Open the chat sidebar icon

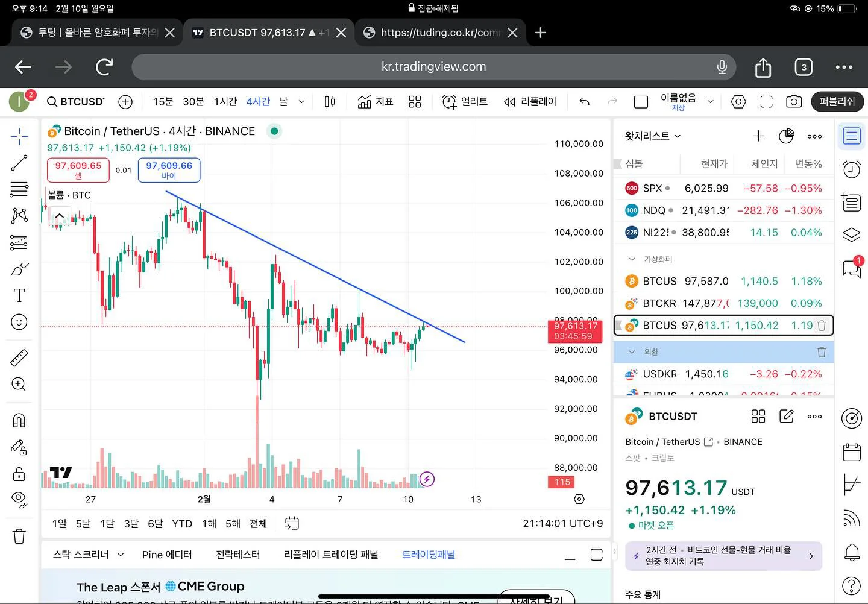click(851, 268)
